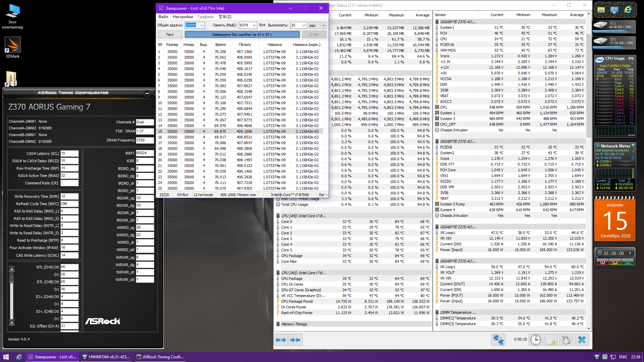The image size is (644, 362).
Task: Click the blue X close sensors icon
Action: pos(582,340)
